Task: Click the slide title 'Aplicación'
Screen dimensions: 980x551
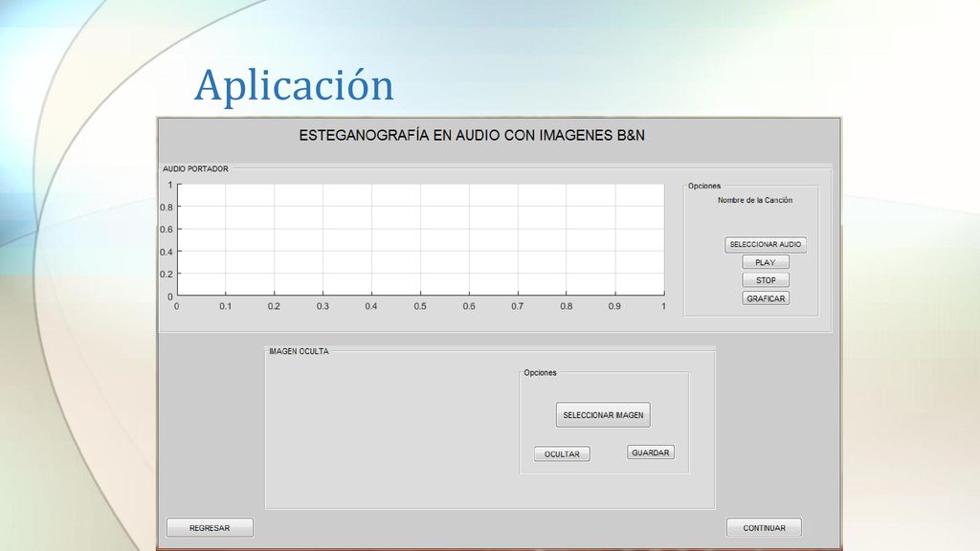Action: [294, 85]
